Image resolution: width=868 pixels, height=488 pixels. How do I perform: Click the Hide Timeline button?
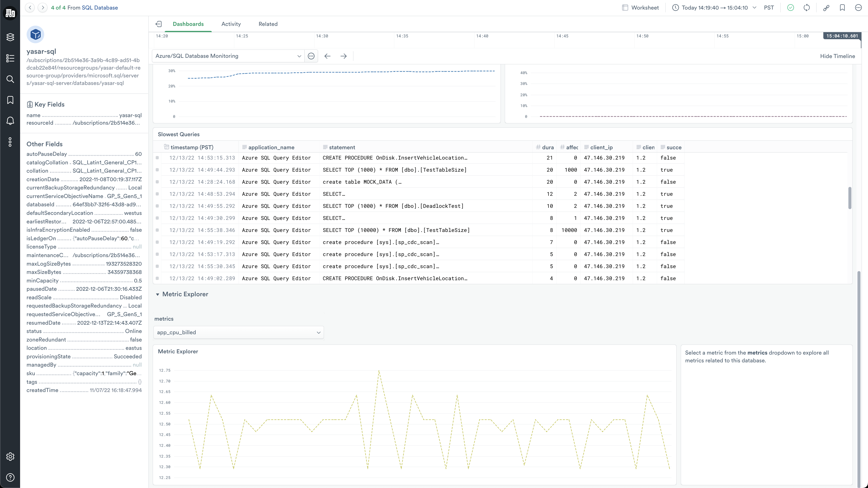click(x=837, y=56)
